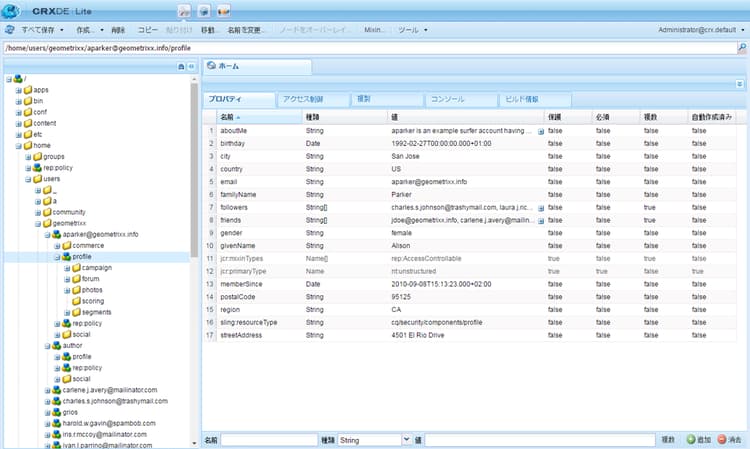Switch to the 複製 tab
Screen dimensions: 750x449
point(387,99)
